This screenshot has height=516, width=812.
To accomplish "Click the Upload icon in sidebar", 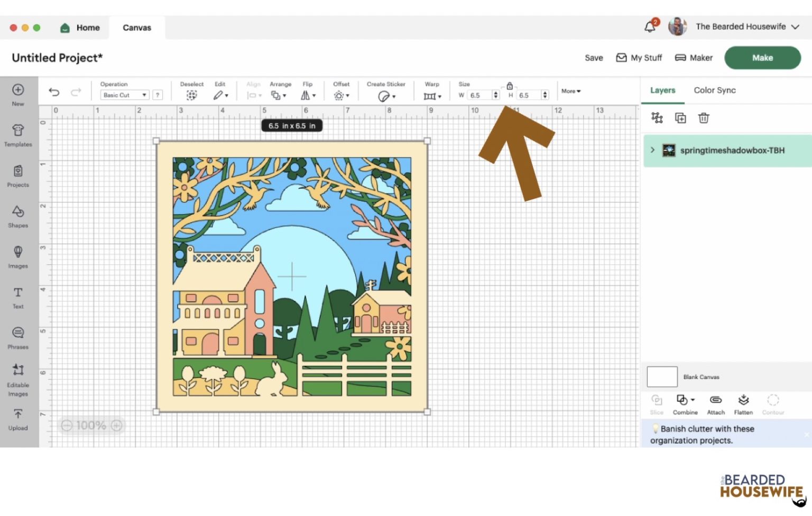I will [18, 419].
